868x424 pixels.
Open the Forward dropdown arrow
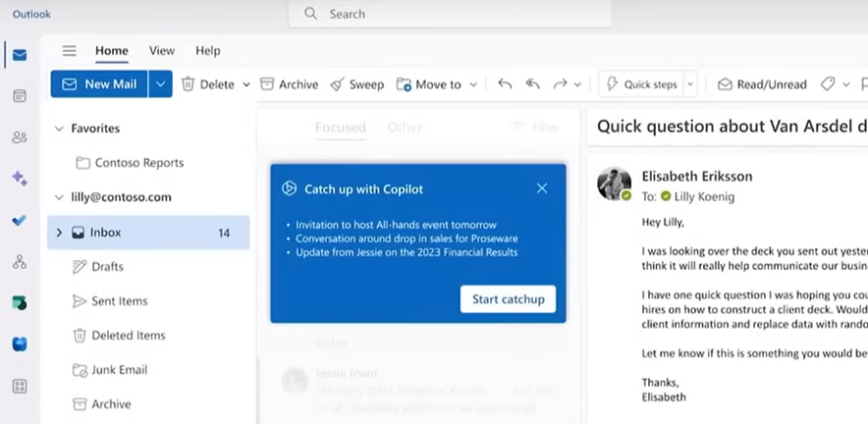(x=577, y=84)
